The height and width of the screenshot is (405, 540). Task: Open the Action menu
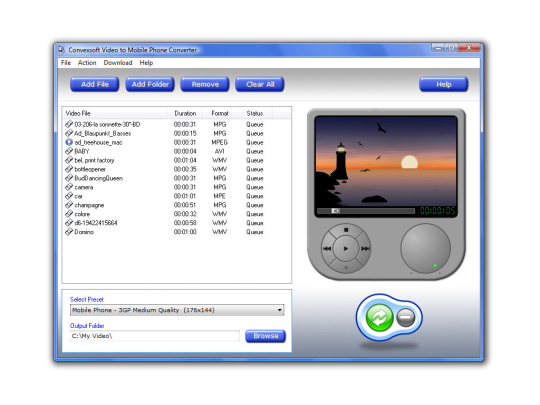pos(87,63)
